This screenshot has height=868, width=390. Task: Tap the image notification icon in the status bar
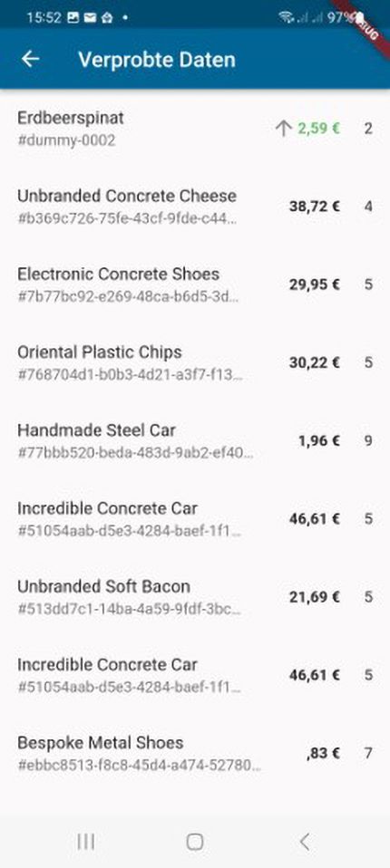click(x=73, y=18)
